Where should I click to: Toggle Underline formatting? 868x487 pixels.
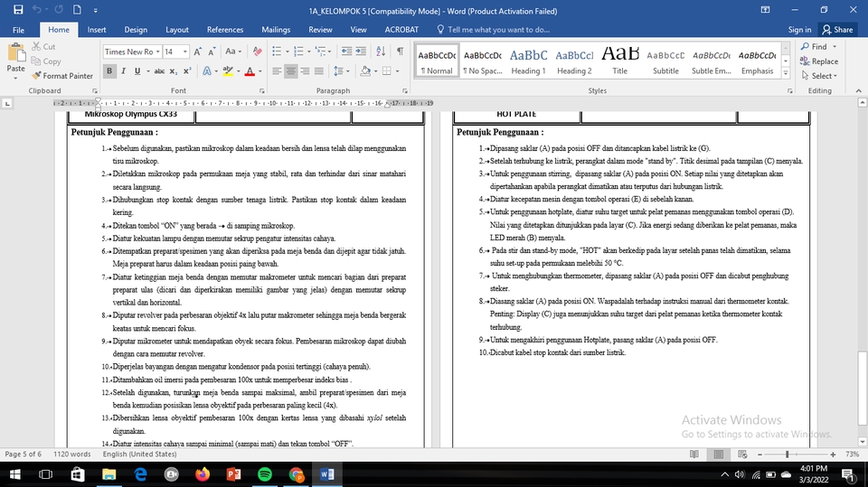(137, 70)
